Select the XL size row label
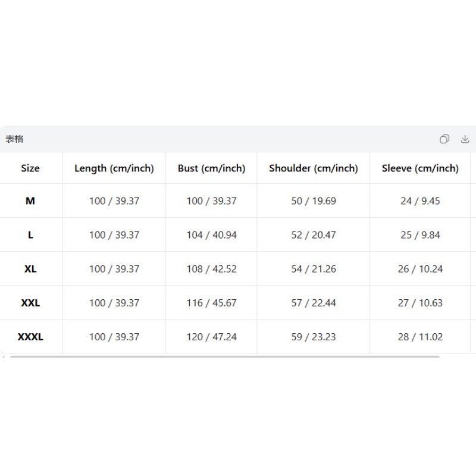476x476 pixels. tap(30, 269)
